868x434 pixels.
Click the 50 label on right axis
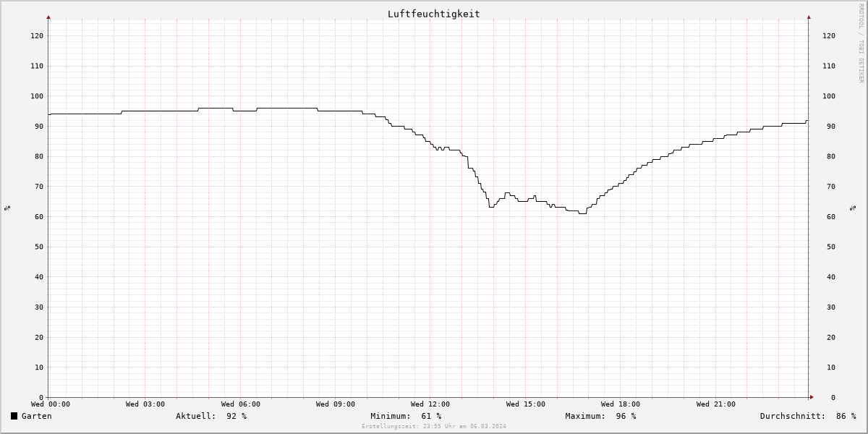831,247
